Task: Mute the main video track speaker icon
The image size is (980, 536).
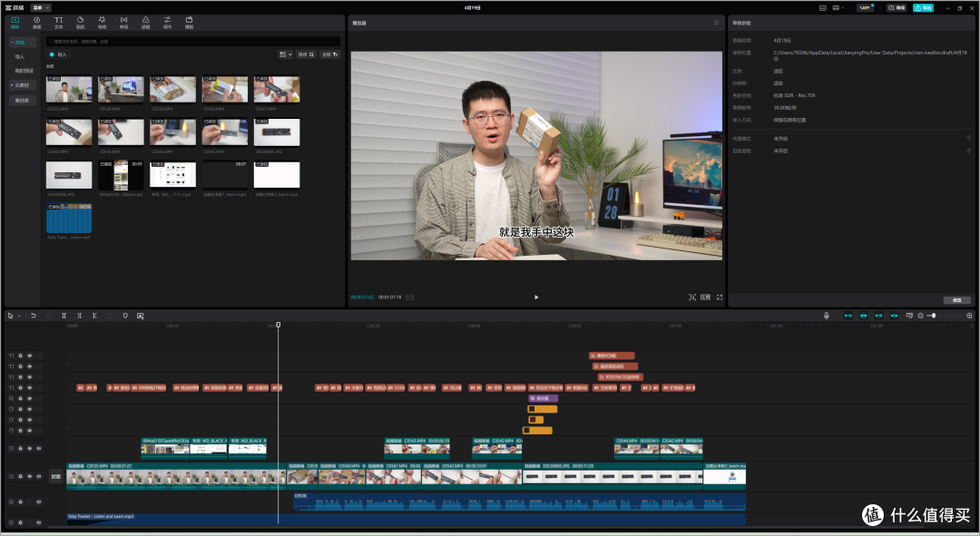Action: (39, 476)
